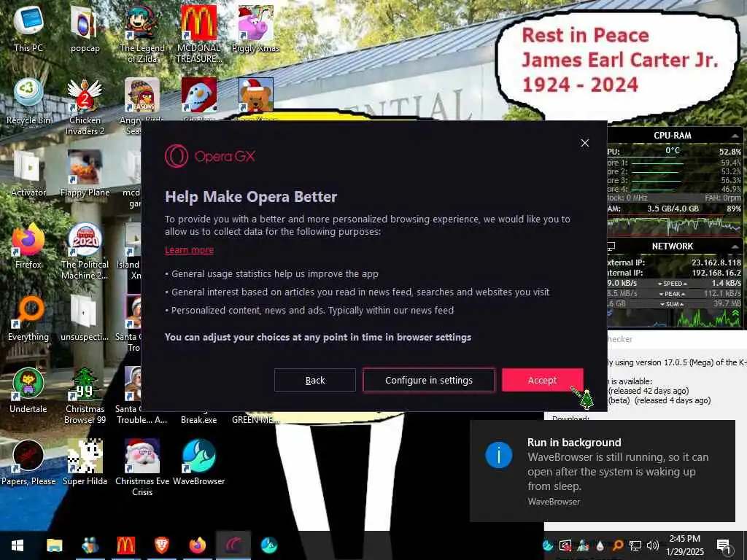The height and width of the screenshot is (560, 747).
Task: Launch MCDONAL TREASURE desktop shortcut
Action: point(198,34)
